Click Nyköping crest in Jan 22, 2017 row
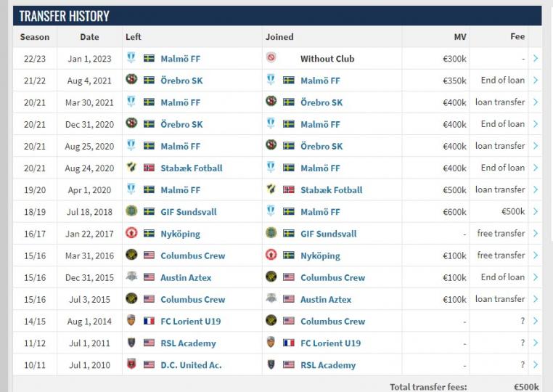 coord(131,234)
